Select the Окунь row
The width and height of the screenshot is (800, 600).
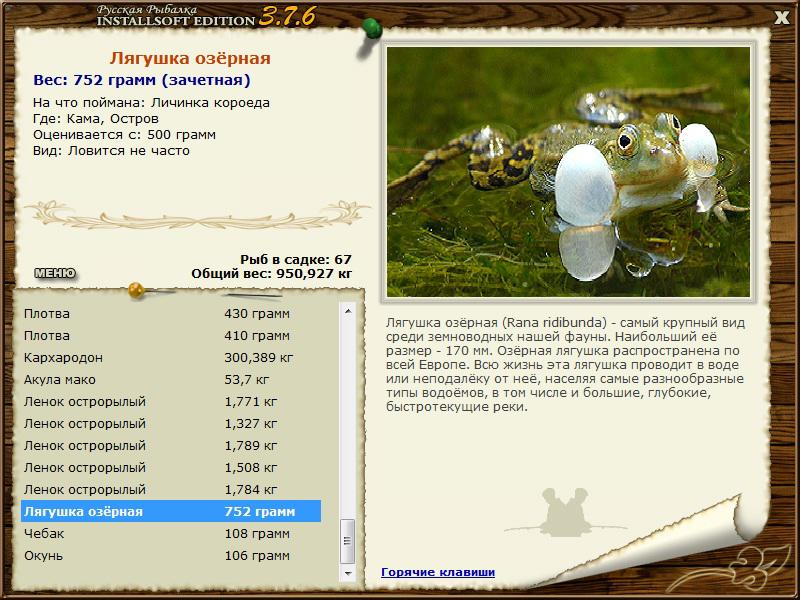pyautogui.click(x=171, y=555)
